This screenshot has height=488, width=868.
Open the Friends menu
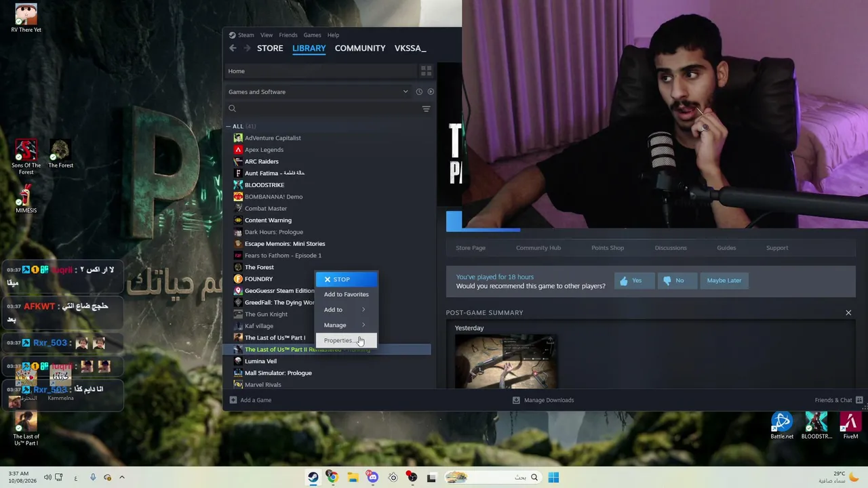point(288,35)
